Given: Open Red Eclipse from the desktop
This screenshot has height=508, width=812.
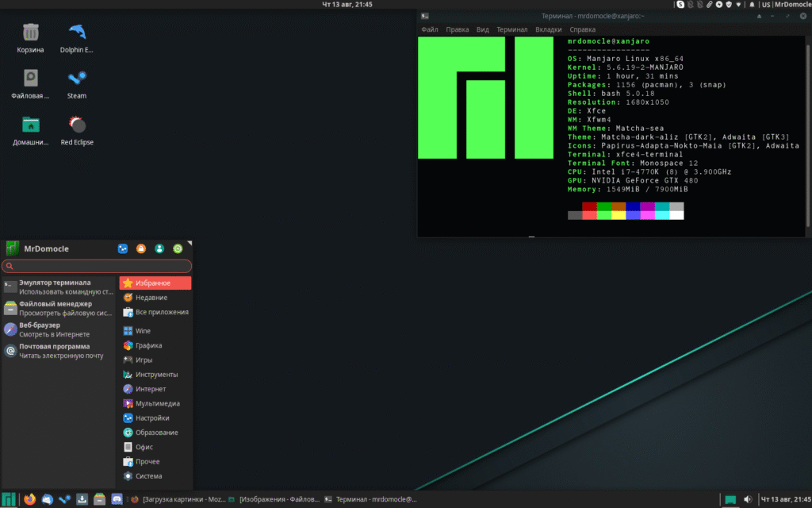Looking at the screenshot, I should (x=77, y=125).
